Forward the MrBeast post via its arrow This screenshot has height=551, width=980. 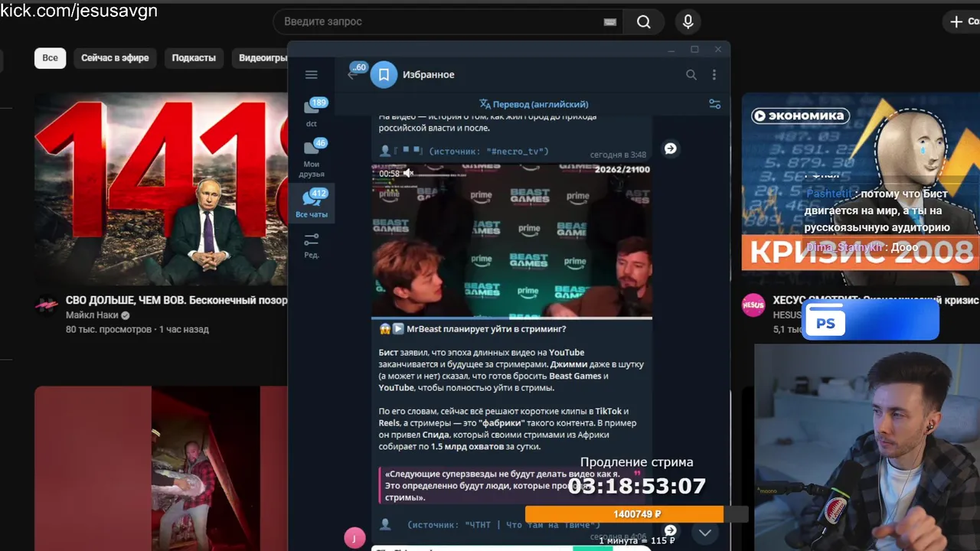pos(670,530)
